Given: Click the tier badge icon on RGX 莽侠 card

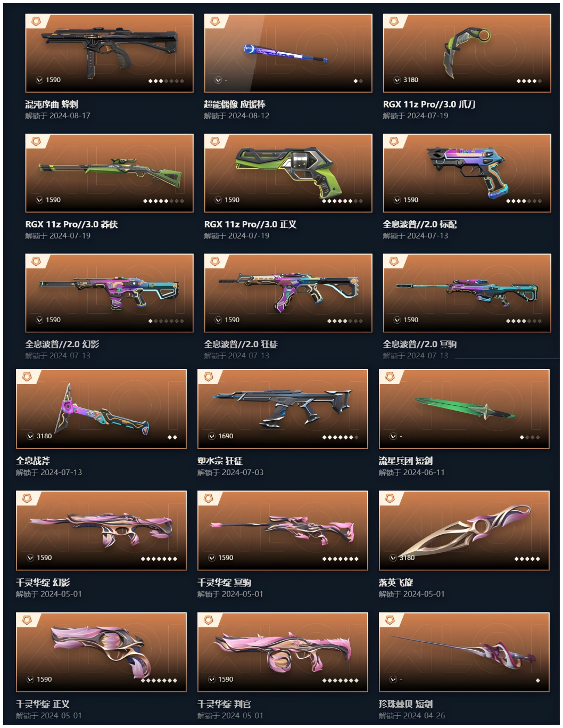Looking at the screenshot, I should (36, 142).
